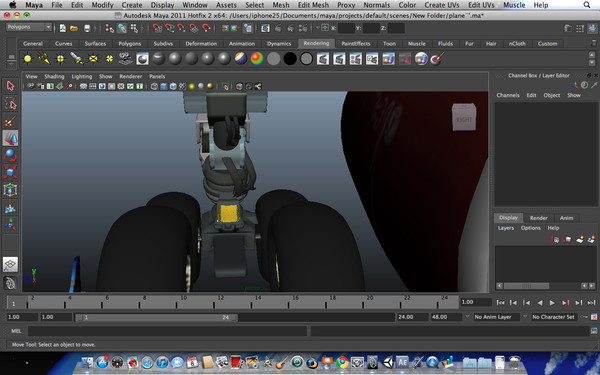Screen dimensions: 600x375
Task: Switch to the Anim layer tab
Action: point(566,218)
